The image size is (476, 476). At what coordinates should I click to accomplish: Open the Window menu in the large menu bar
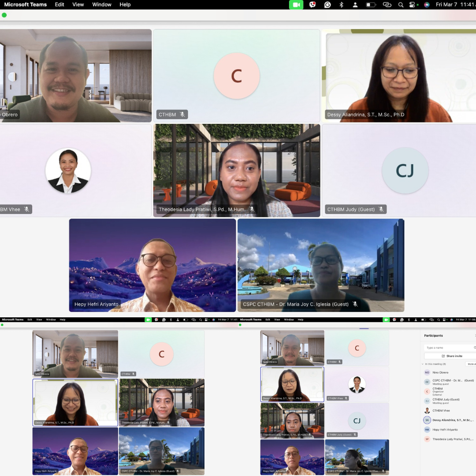[x=102, y=4]
